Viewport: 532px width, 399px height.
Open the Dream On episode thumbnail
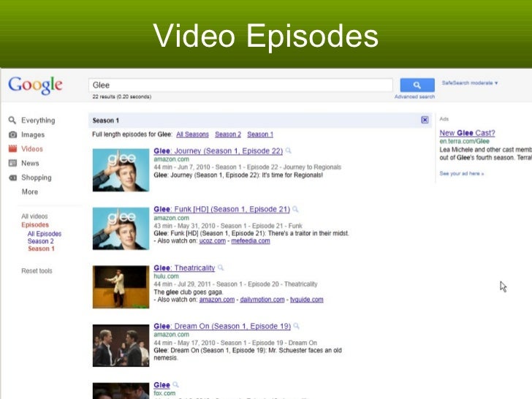pyautogui.click(x=121, y=346)
